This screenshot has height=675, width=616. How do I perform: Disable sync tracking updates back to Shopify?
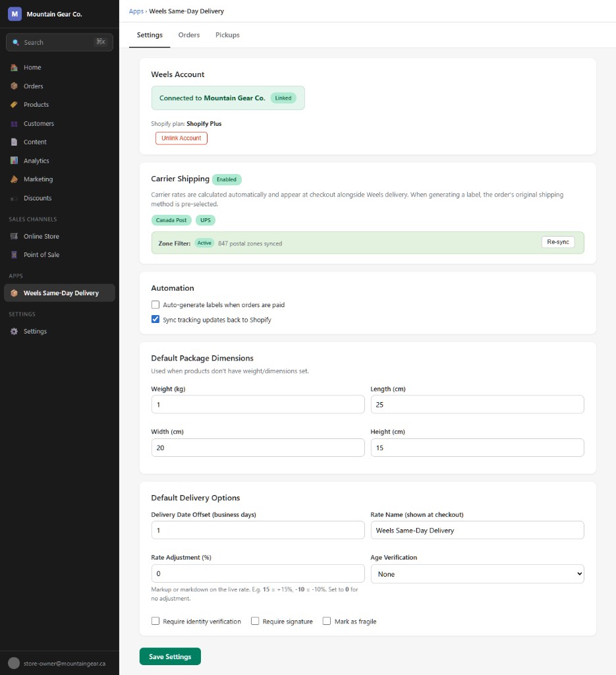pos(155,318)
